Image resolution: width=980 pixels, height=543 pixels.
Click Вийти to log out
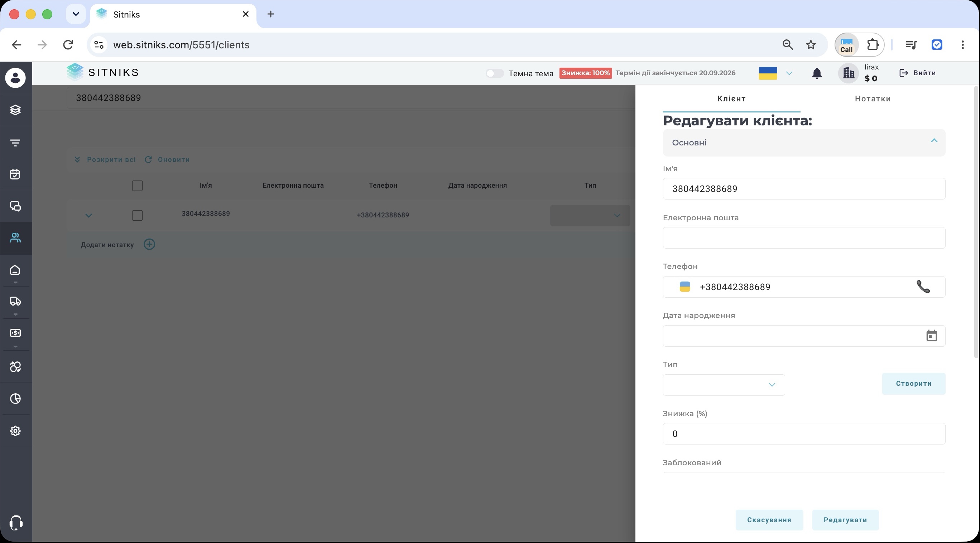click(917, 73)
